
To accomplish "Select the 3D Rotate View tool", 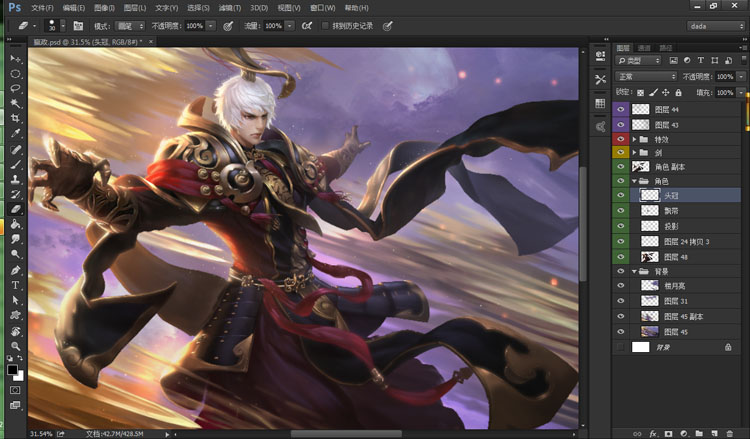I will (15, 331).
